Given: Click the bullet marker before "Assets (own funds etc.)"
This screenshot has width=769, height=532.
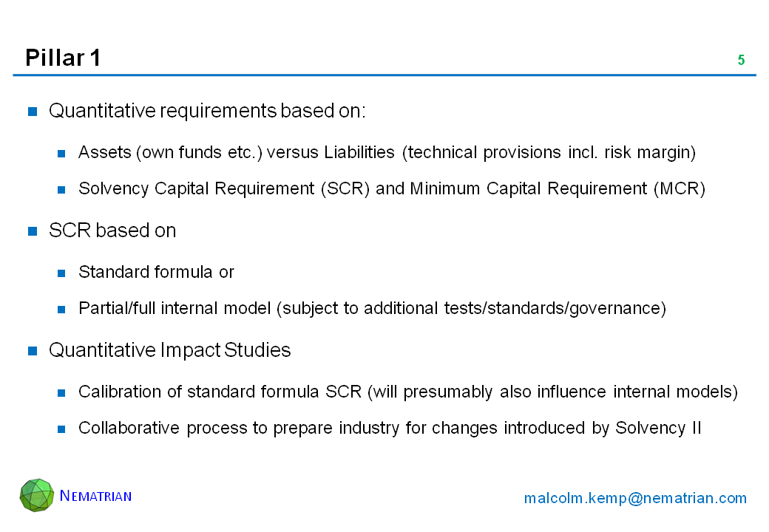Looking at the screenshot, I should tap(63, 153).
